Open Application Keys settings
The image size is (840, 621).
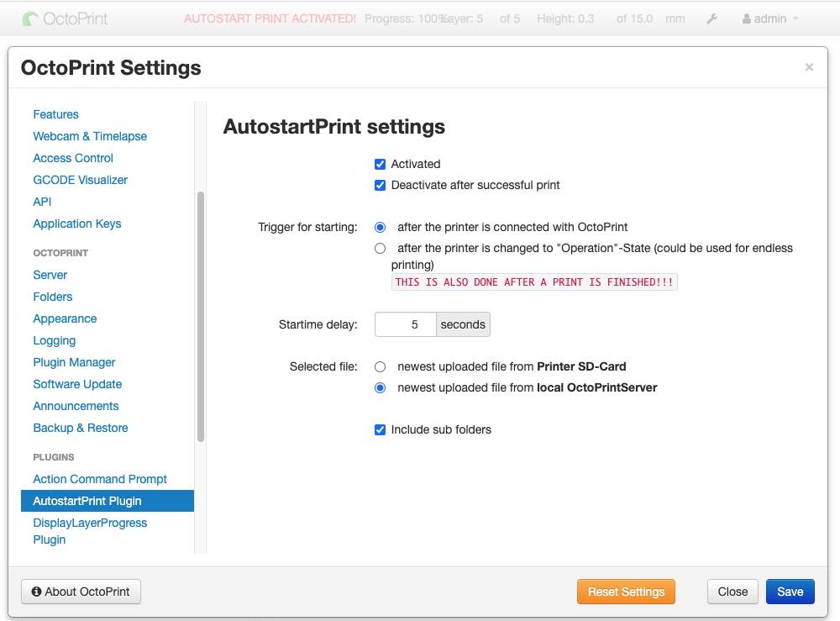[x=77, y=224]
